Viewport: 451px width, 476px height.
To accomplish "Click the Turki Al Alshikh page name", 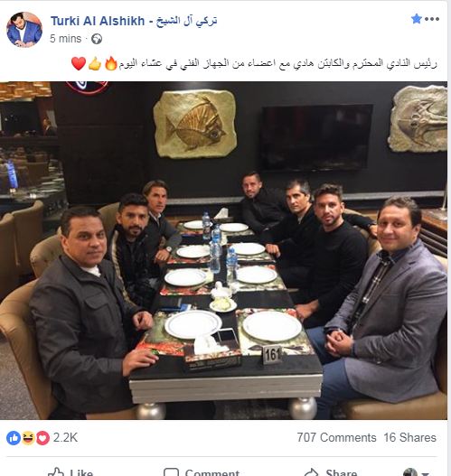I will click(134, 21).
